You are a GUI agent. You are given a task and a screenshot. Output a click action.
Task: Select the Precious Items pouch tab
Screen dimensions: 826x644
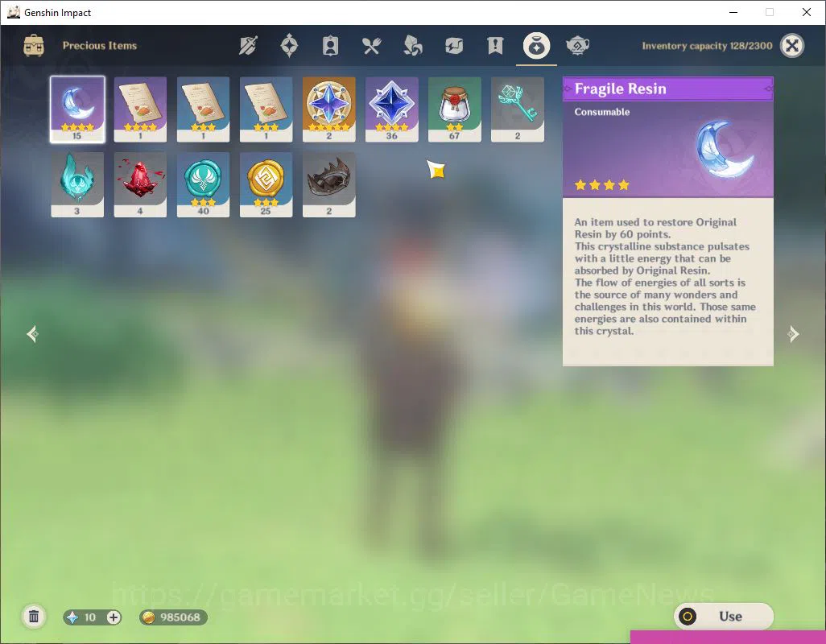tap(536, 46)
